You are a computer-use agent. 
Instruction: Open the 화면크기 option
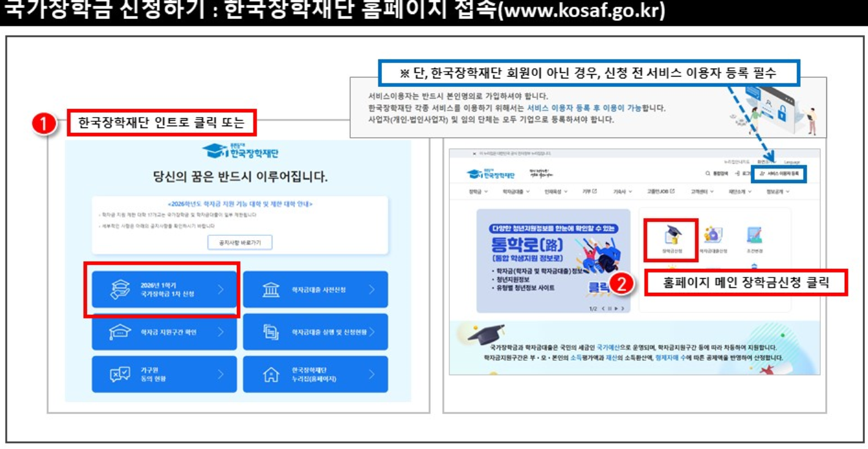pyautogui.click(x=767, y=162)
